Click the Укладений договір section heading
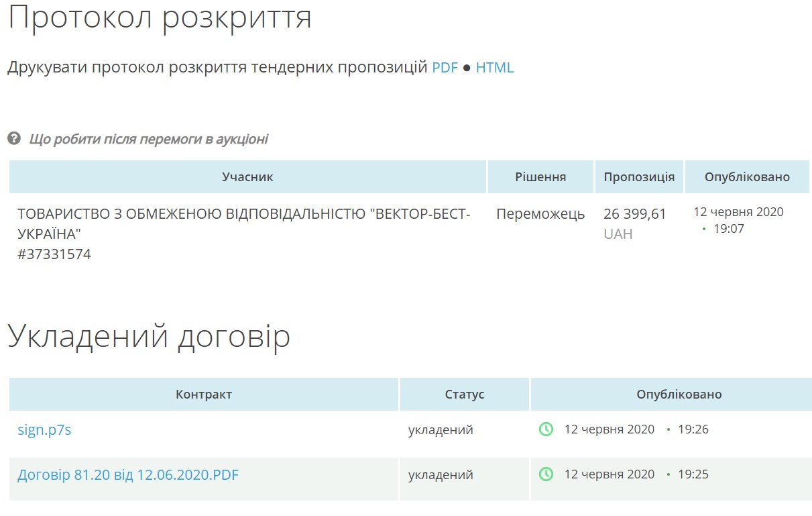Viewport: 812px width, 516px height. pos(149,336)
